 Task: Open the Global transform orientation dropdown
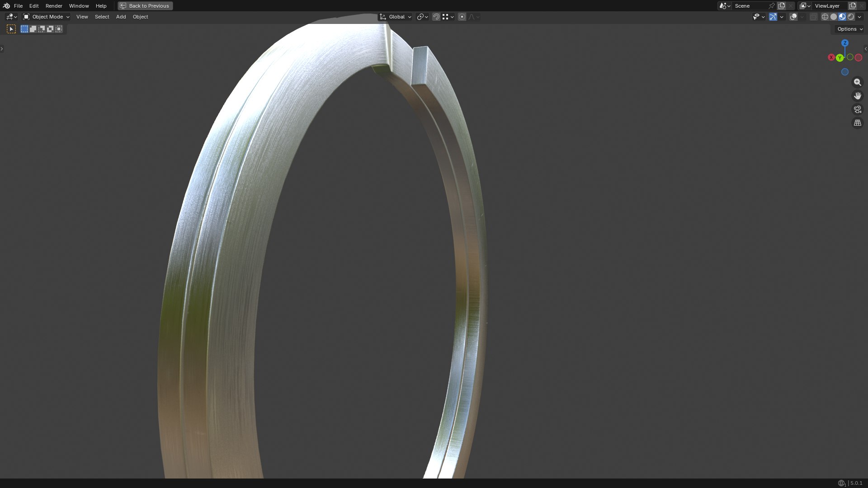(395, 17)
